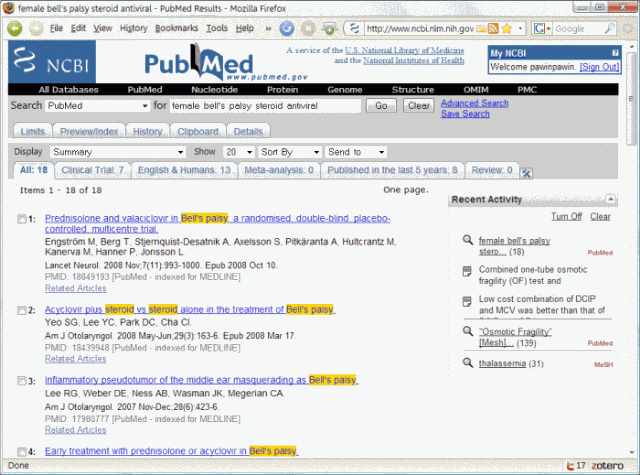Image resolution: width=640 pixels, height=475 pixels.
Task: Open the Bookmarks menu
Action: [x=176, y=28]
